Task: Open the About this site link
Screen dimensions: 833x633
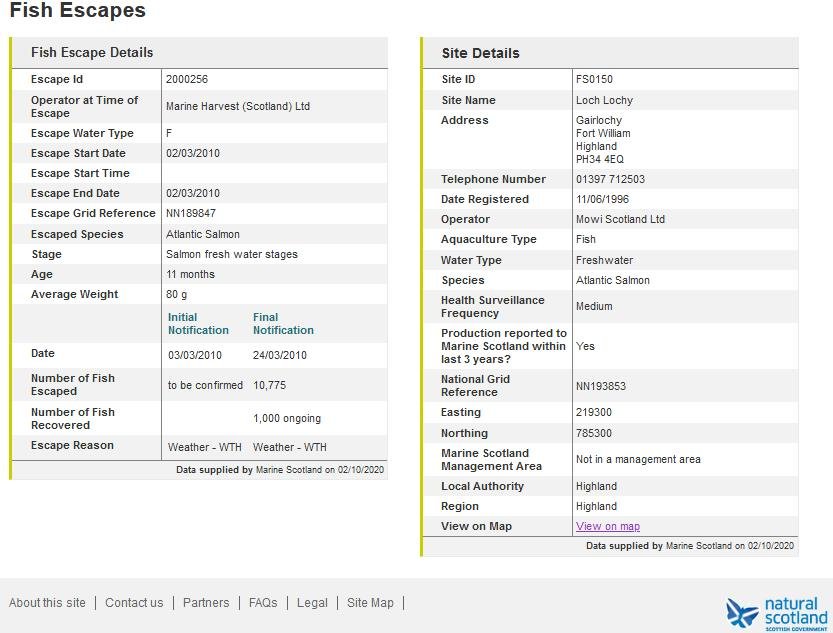Action: (47, 603)
